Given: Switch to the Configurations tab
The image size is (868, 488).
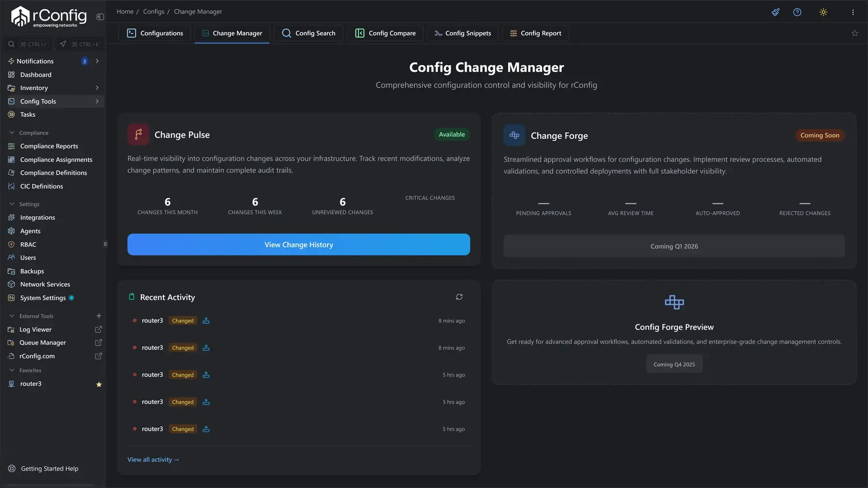Looking at the screenshot, I should point(155,33).
